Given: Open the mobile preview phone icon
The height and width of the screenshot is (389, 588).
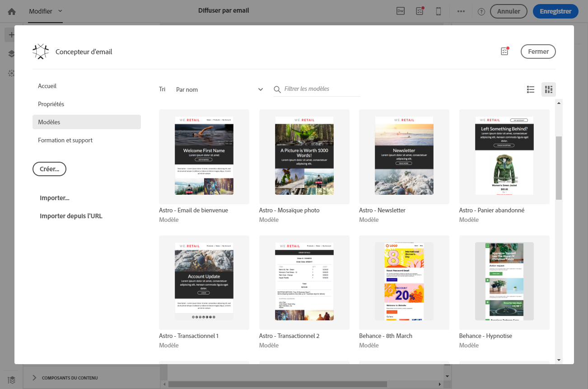Looking at the screenshot, I should (438, 11).
